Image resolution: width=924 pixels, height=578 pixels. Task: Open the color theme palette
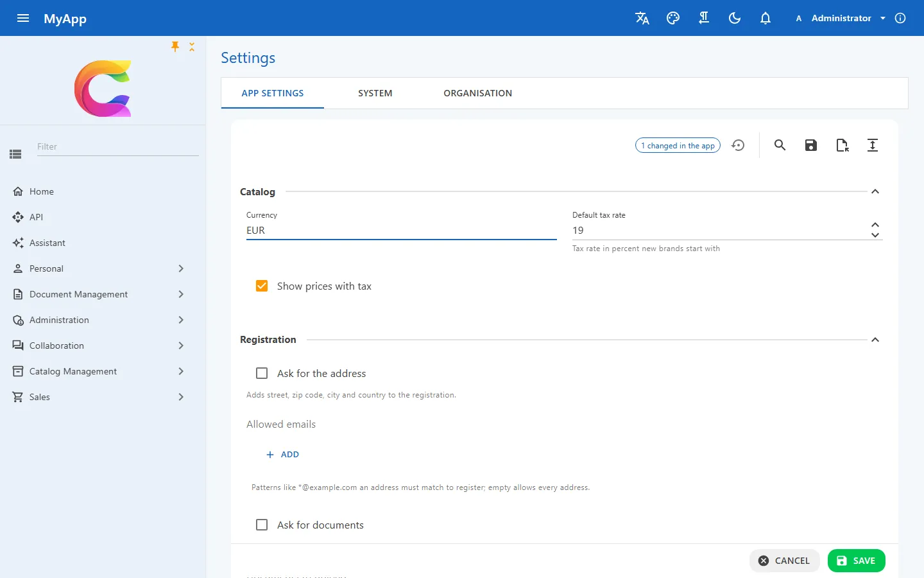673,18
